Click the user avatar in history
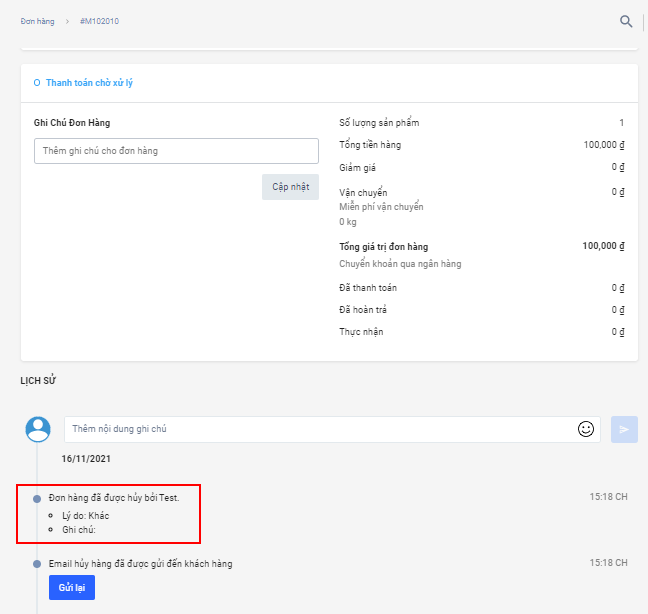 point(38,429)
